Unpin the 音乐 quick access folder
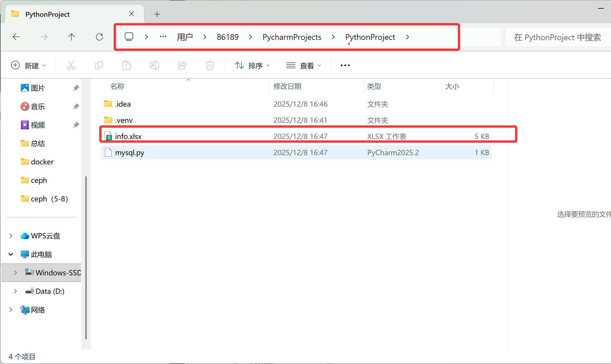 [x=76, y=106]
